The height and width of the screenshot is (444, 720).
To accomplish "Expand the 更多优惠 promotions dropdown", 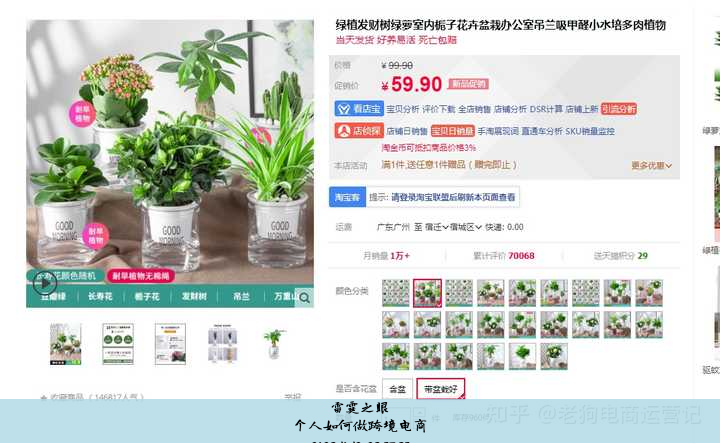I will (x=651, y=165).
